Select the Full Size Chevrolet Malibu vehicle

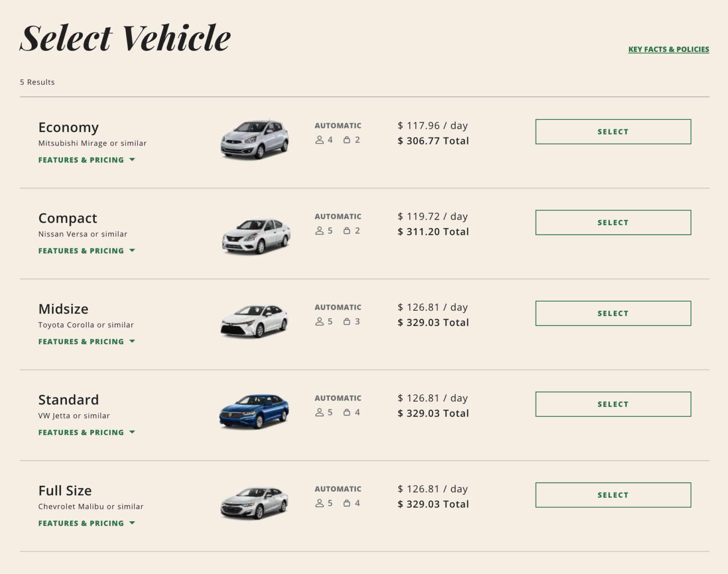tap(613, 494)
